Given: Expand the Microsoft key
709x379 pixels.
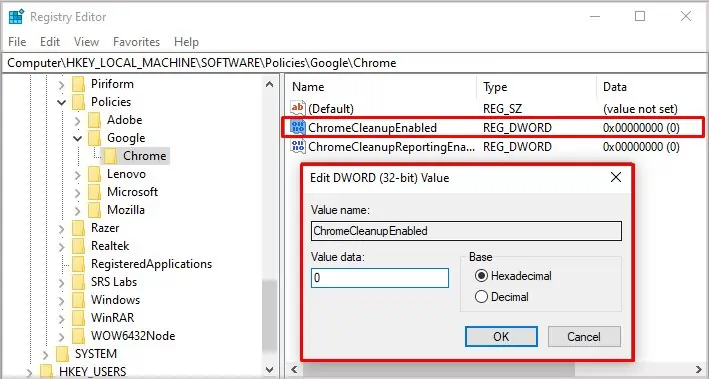Looking at the screenshot, I should pyautogui.click(x=77, y=193).
